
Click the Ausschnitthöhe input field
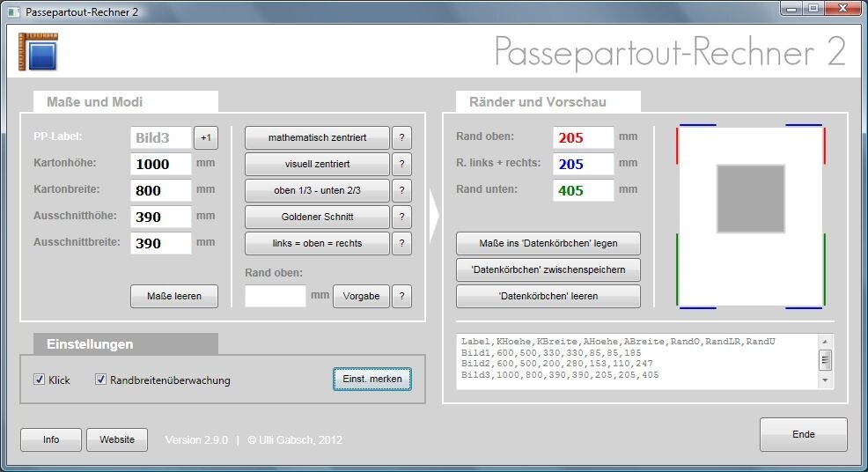point(161,217)
